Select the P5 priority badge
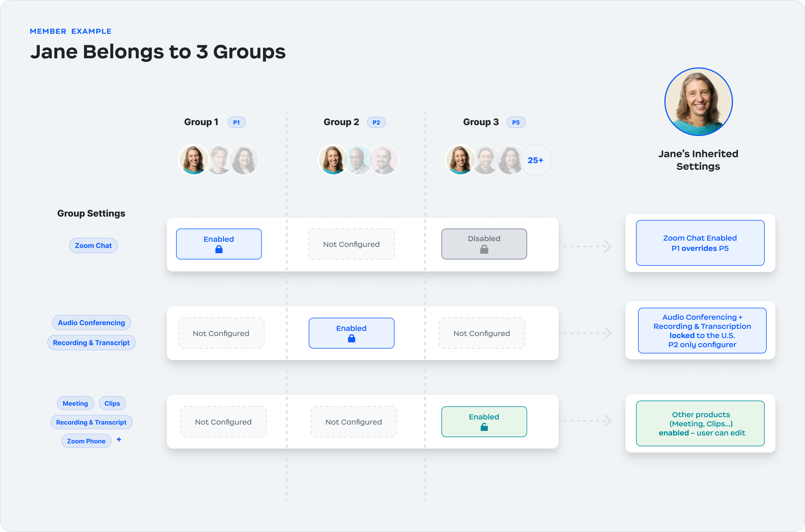Screen dimensions: 805x532 pos(516,122)
